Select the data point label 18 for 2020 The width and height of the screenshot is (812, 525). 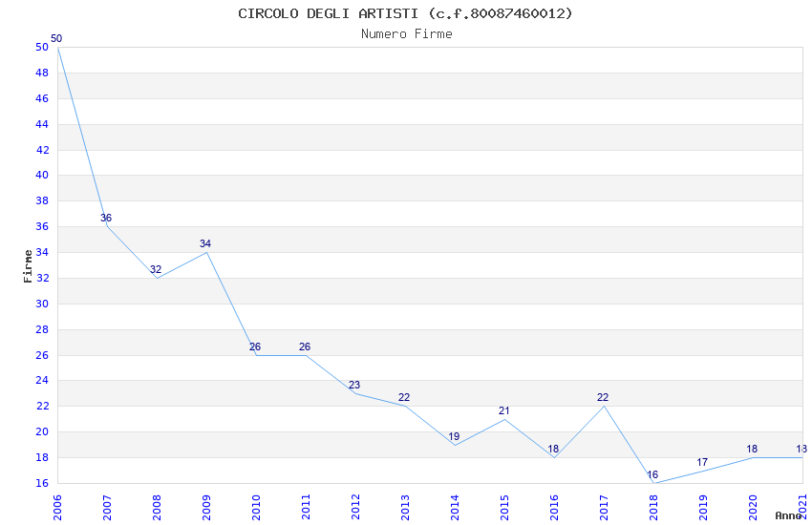click(x=753, y=449)
